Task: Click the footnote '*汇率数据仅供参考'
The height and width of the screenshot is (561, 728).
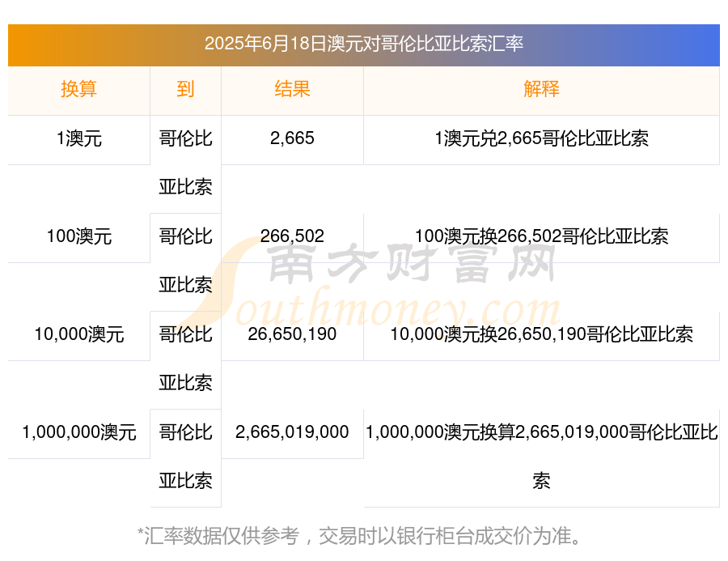Action: pos(218,537)
